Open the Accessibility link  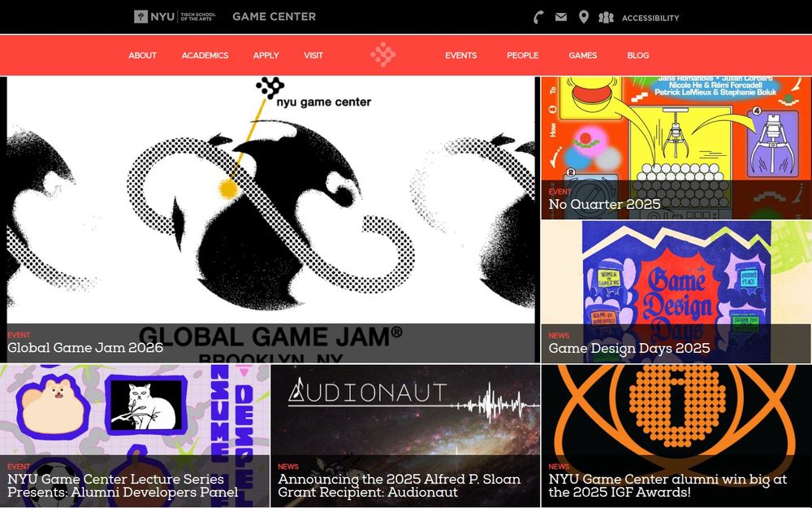tap(650, 18)
